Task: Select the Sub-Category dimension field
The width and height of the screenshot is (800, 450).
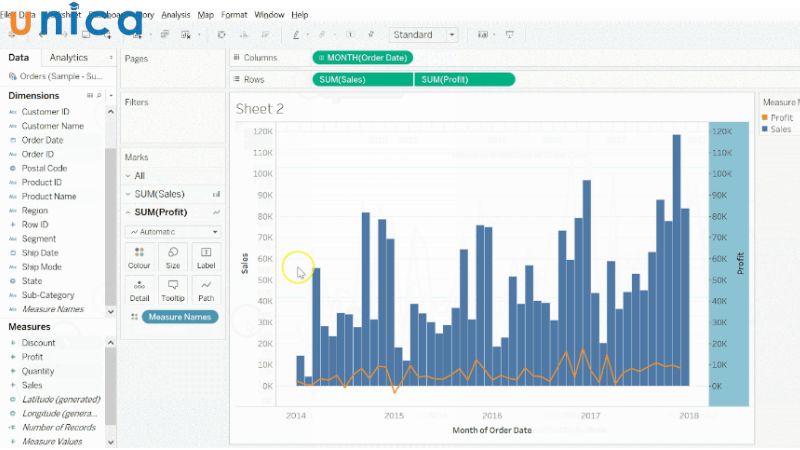Action: tap(48, 295)
